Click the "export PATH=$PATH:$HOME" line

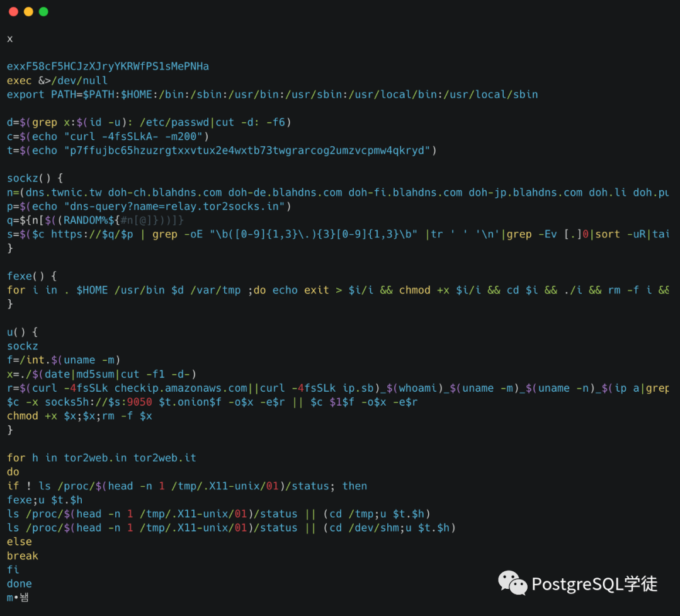pyautogui.click(x=273, y=94)
